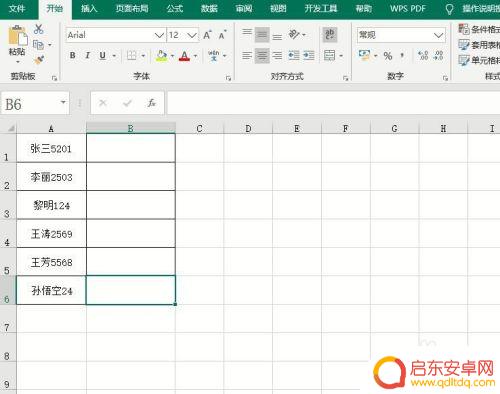This screenshot has width=500, height=394.
Task: Align text left
Action: (x=247, y=55)
